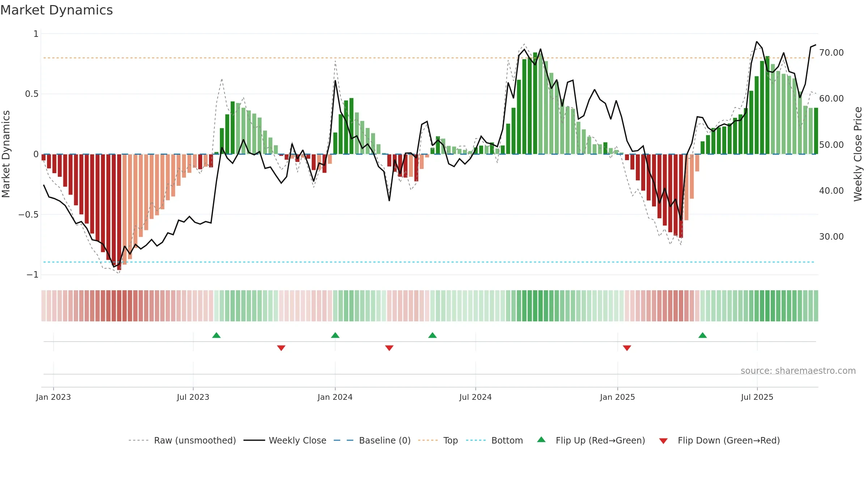Click the 70.00 price axis value
Image resolution: width=868 pixels, height=488 pixels.
coord(831,53)
